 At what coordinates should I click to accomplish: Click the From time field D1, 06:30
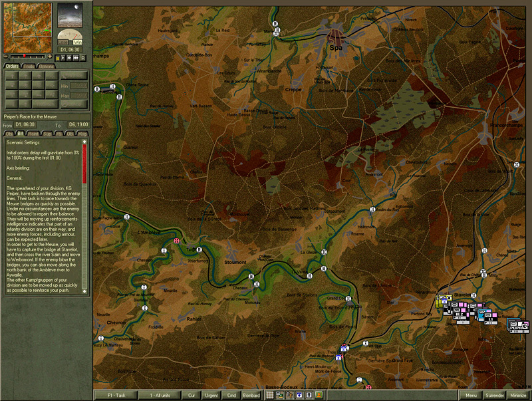click(x=25, y=125)
